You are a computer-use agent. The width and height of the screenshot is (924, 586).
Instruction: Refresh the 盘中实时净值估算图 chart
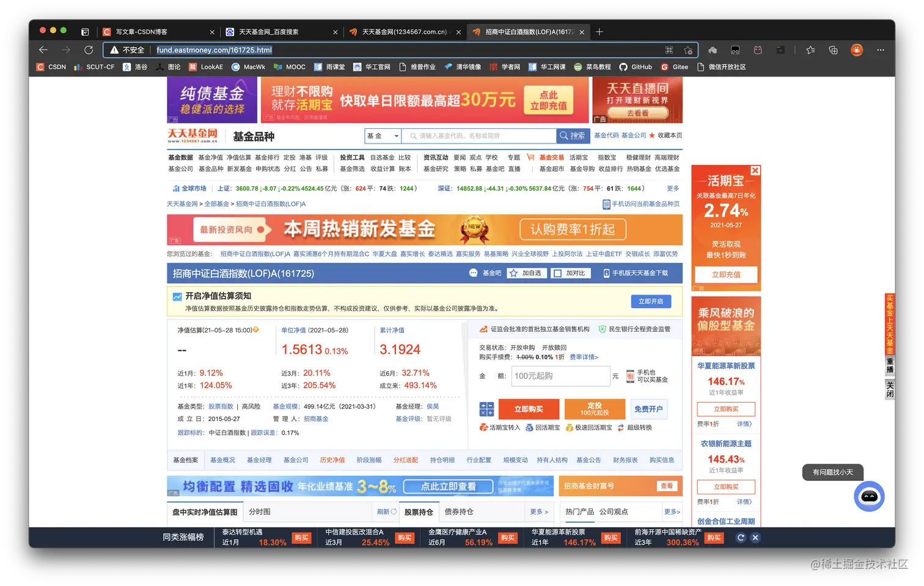pyautogui.click(x=387, y=512)
